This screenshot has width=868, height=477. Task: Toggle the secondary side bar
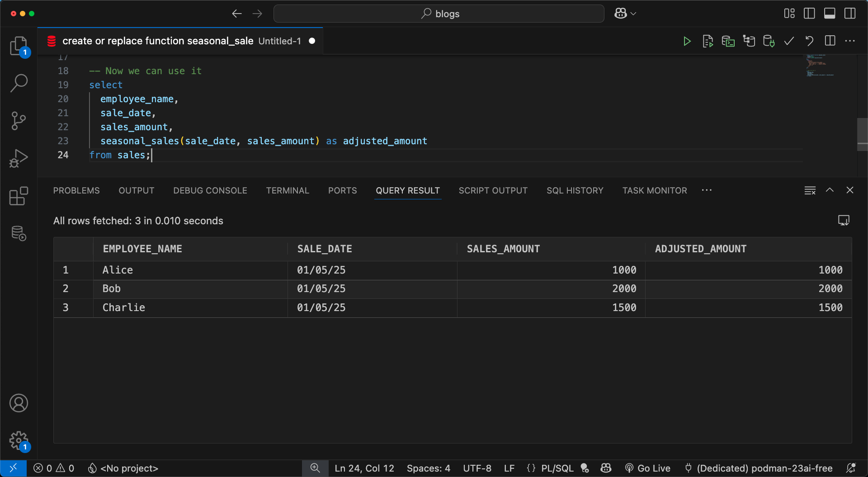(x=850, y=14)
